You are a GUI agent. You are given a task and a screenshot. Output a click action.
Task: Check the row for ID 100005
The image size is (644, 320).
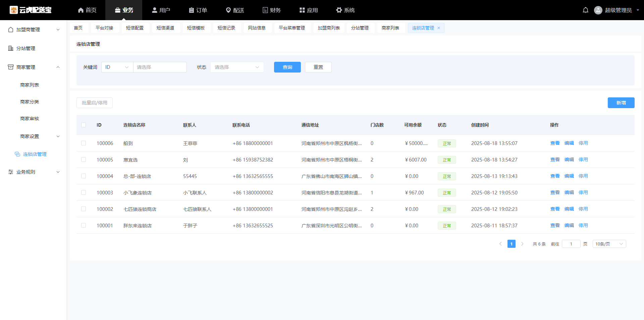84,159
